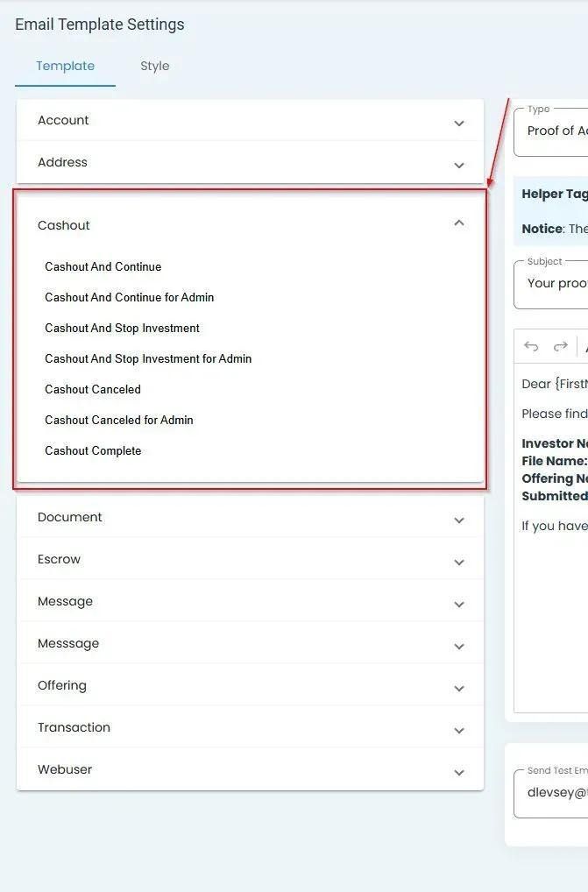Switch to the Style tab
This screenshot has height=892, width=588.
(x=155, y=67)
